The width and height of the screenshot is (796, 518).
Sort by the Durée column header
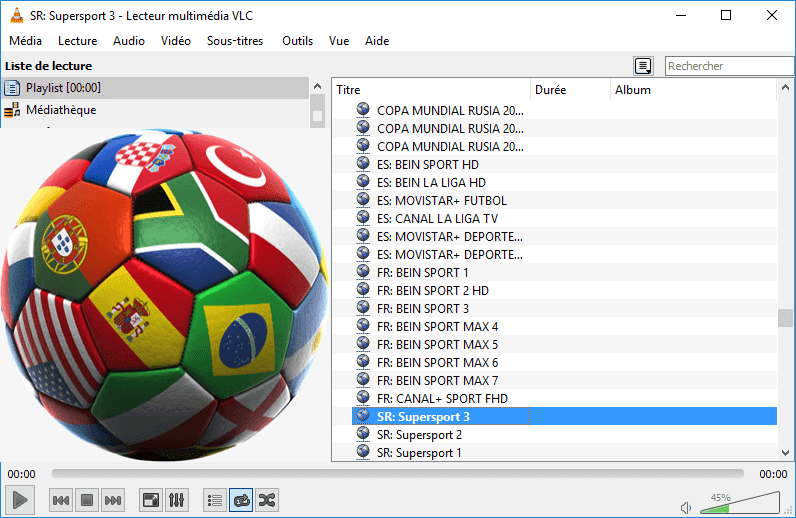click(570, 90)
